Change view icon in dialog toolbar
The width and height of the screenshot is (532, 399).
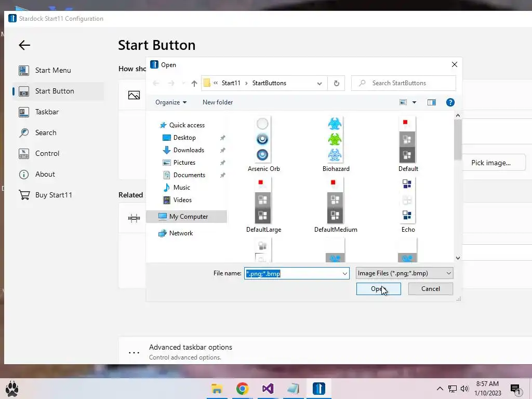click(403, 102)
